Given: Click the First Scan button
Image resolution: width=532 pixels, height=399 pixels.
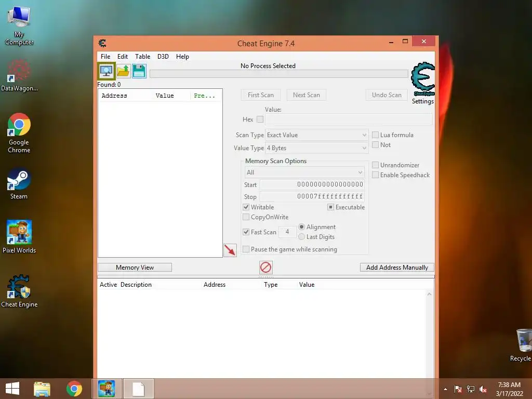Looking at the screenshot, I should click(x=261, y=95).
